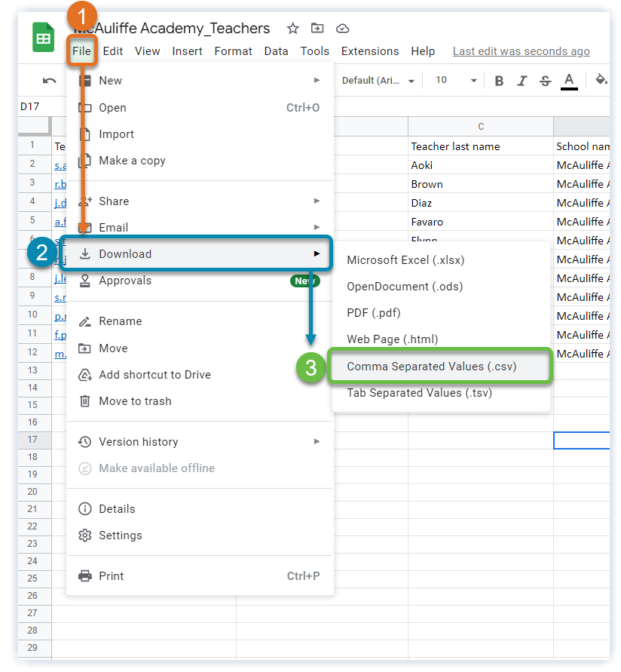Open the text color picker
The height and width of the screenshot is (672, 621).
click(569, 81)
